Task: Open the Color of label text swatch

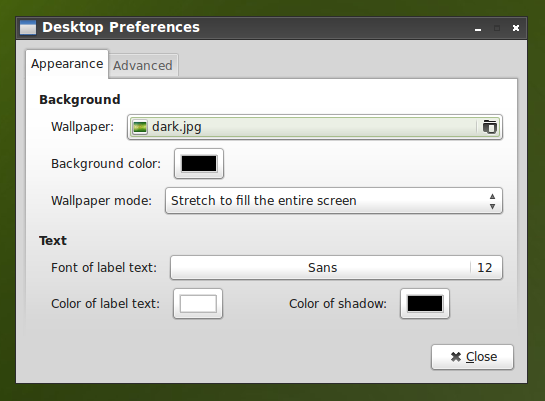Action: (198, 304)
